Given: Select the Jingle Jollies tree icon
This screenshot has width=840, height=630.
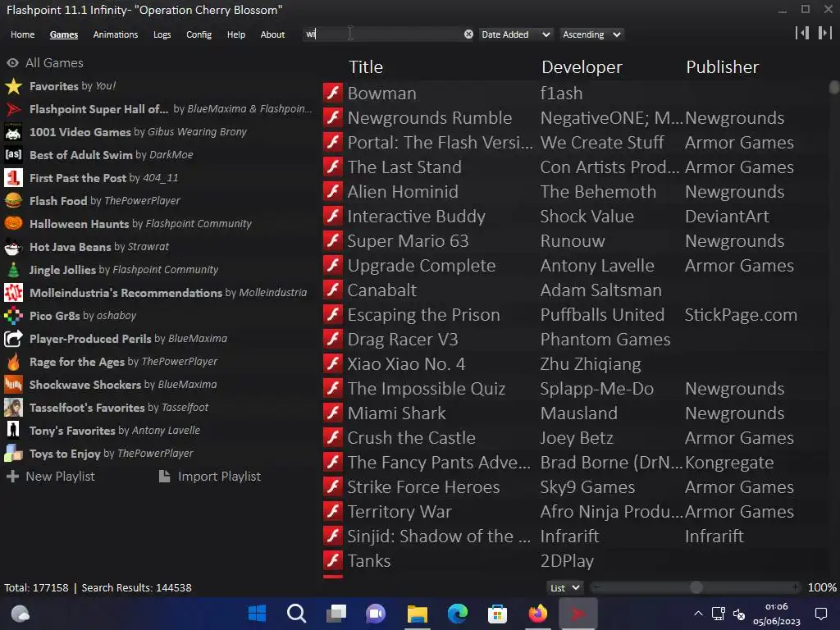Looking at the screenshot, I should pos(13,270).
